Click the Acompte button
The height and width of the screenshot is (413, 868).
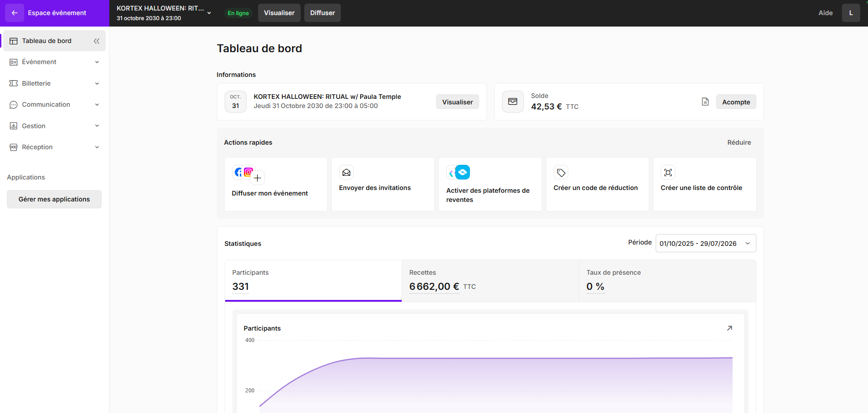click(x=736, y=102)
